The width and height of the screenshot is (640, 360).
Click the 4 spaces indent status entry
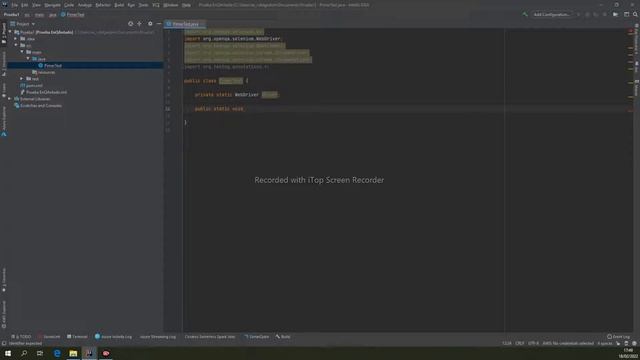(605, 343)
